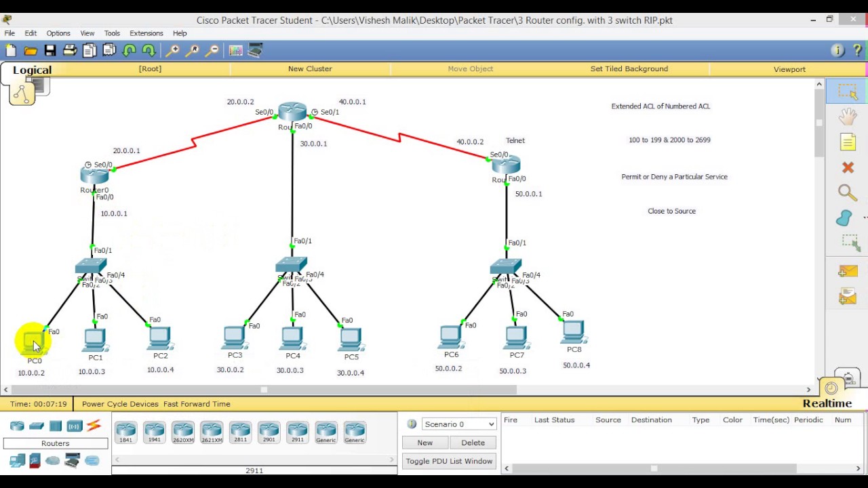This screenshot has height=488, width=868.
Task: Click the workspace horizontal scrollbar
Action: [x=264, y=390]
